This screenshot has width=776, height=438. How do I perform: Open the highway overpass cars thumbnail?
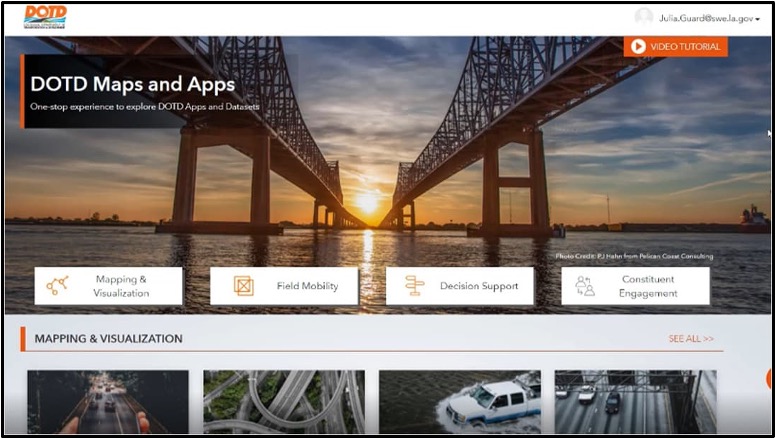pyautogui.click(x=635, y=402)
